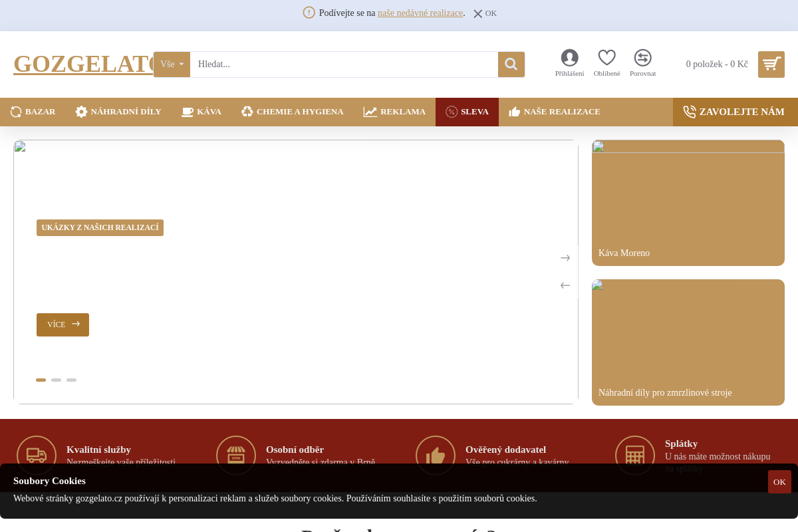Open the Porovnat compare icon

point(642,59)
